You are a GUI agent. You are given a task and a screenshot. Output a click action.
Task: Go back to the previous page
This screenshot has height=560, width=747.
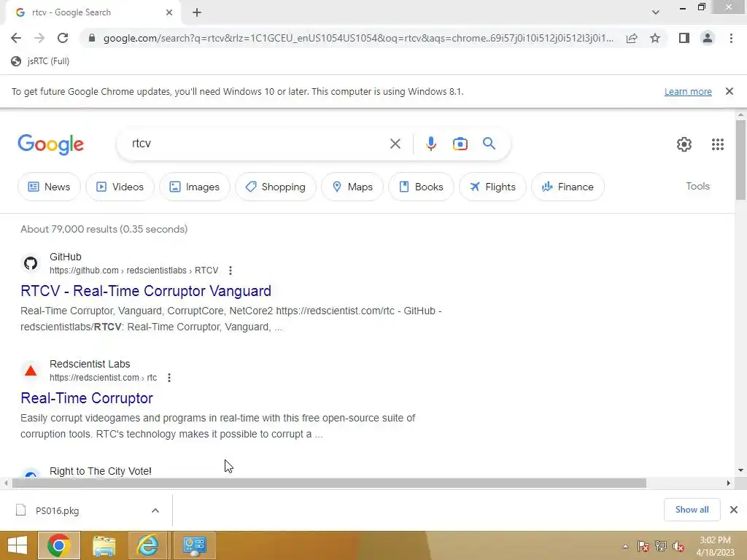(16, 38)
